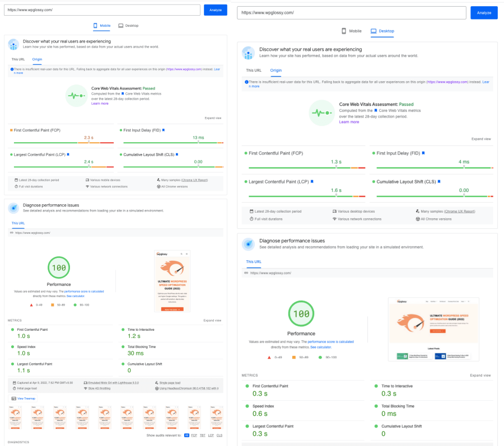Click the desktop FCP 1.3 s distribution bar
Screen dimensions: 504x446
(307, 168)
